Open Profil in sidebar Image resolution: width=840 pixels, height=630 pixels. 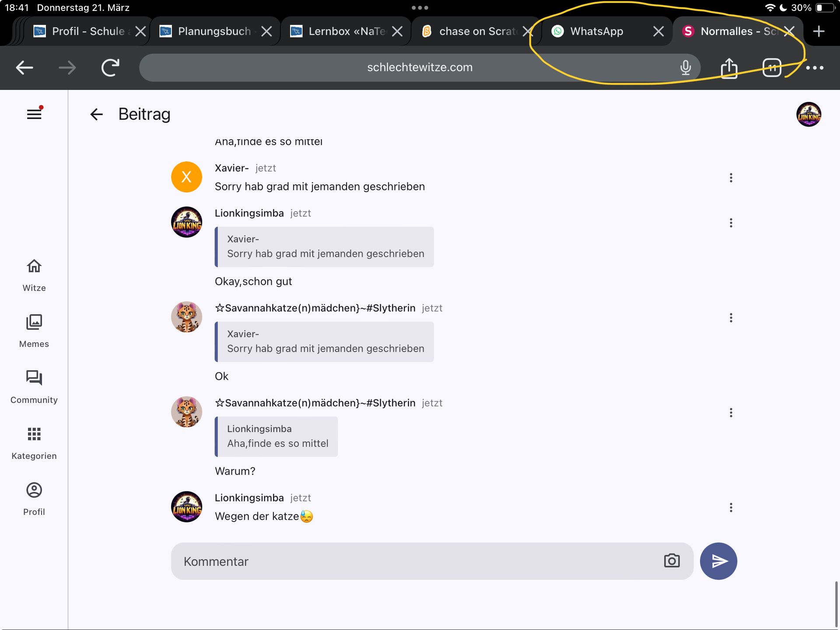coord(34,499)
